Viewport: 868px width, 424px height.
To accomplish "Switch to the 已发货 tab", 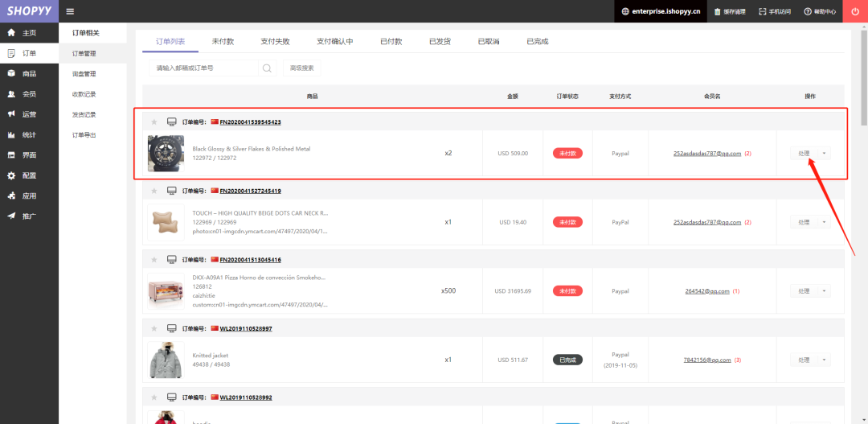I will click(x=440, y=42).
